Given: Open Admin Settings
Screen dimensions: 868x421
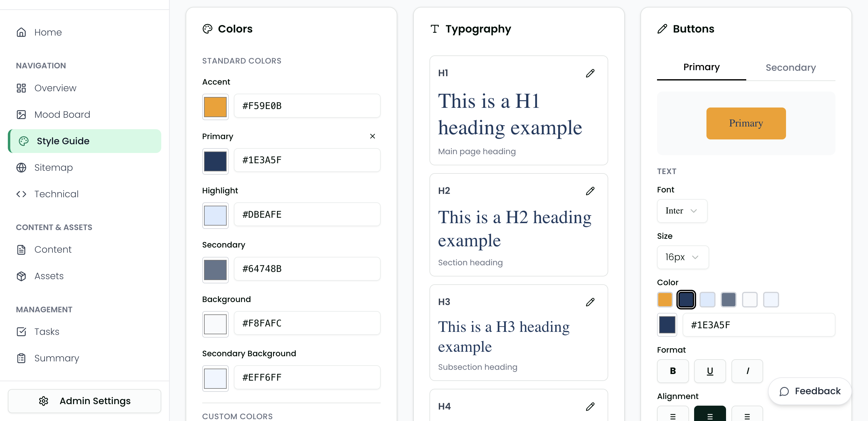Looking at the screenshot, I should click(84, 401).
